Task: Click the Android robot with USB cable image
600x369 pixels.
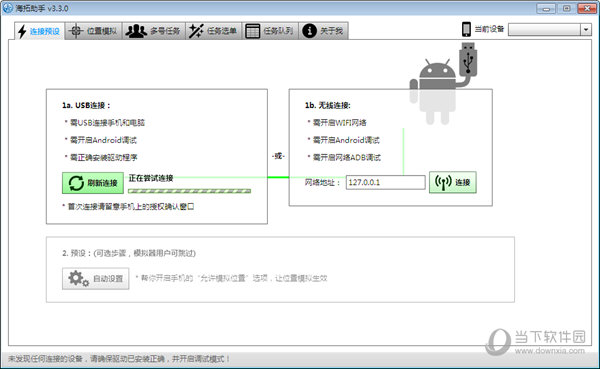Action: 443,83
